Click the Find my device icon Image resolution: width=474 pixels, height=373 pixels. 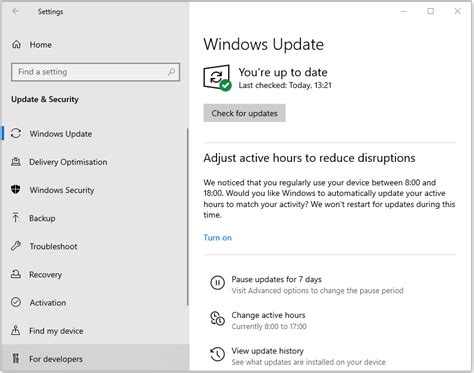(16, 330)
